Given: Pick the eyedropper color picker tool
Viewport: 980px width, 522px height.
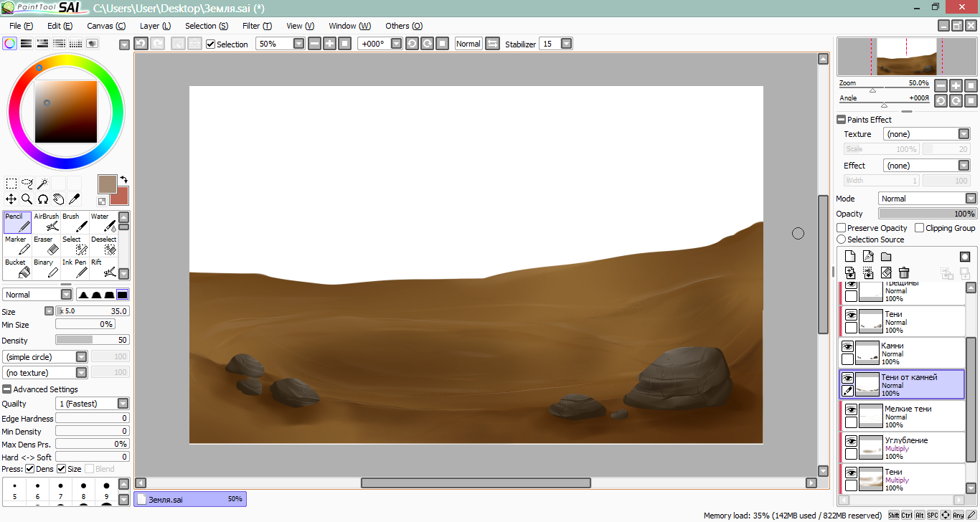Looking at the screenshot, I should point(75,199).
